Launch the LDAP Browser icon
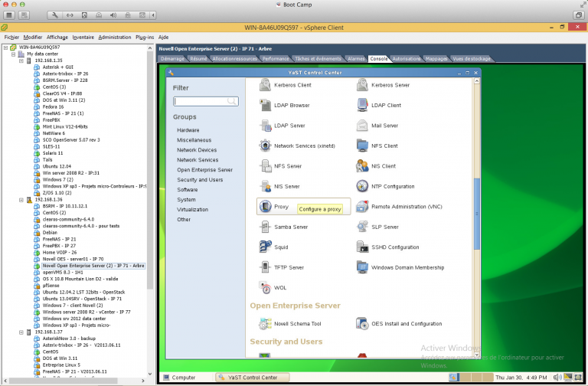 tap(265, 106)
